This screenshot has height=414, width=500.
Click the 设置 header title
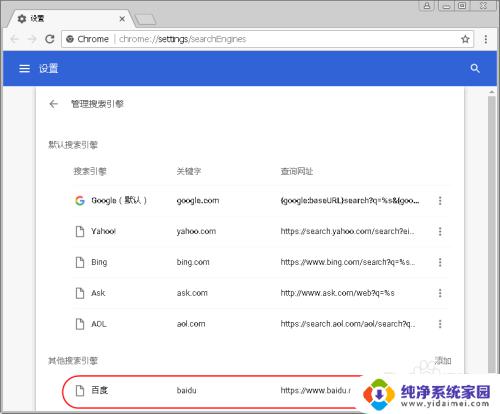(x=48, y=68)
